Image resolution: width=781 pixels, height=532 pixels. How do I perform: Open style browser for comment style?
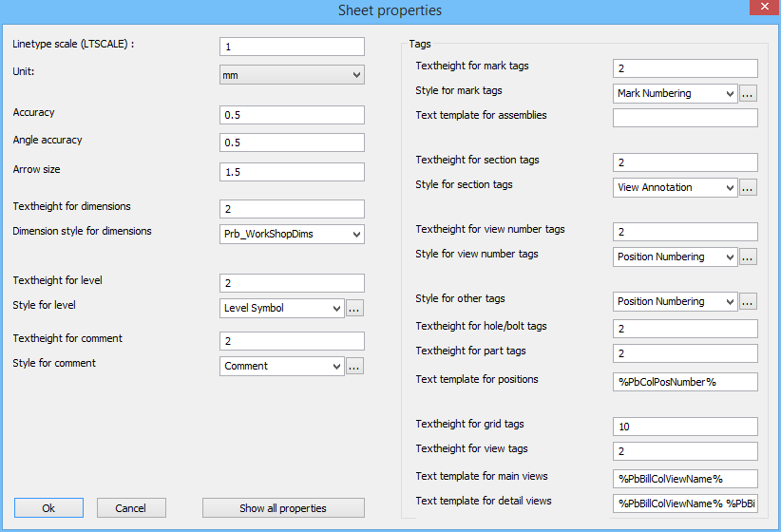[x=354, y=366]
